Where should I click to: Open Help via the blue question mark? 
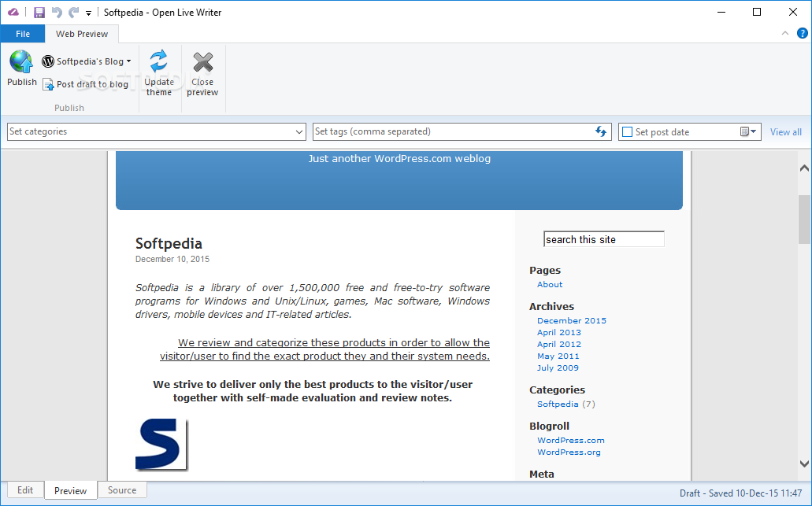pyautogui.click(x=803, y=33)
